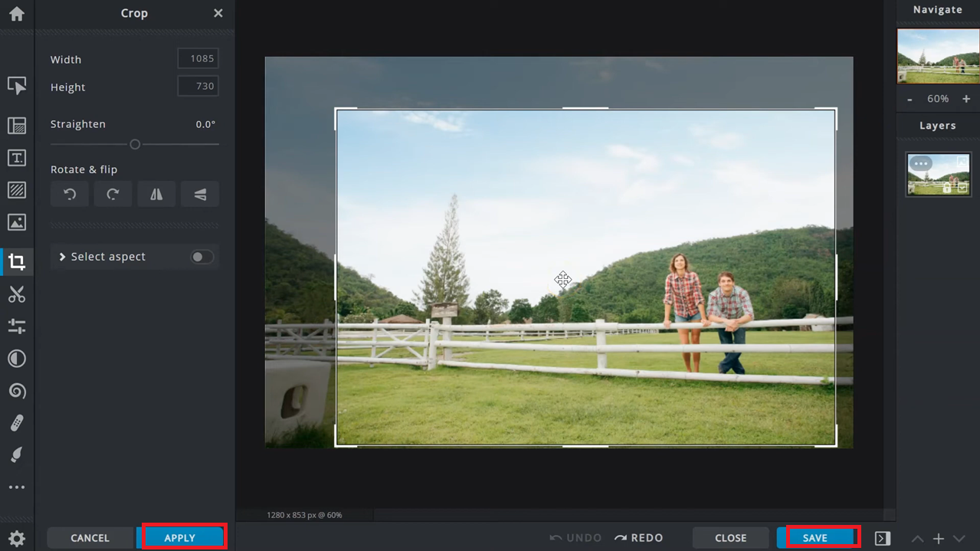Select the Draw brush tool
The height and width of the screenshot is (551, 980).
pos(16,454)
